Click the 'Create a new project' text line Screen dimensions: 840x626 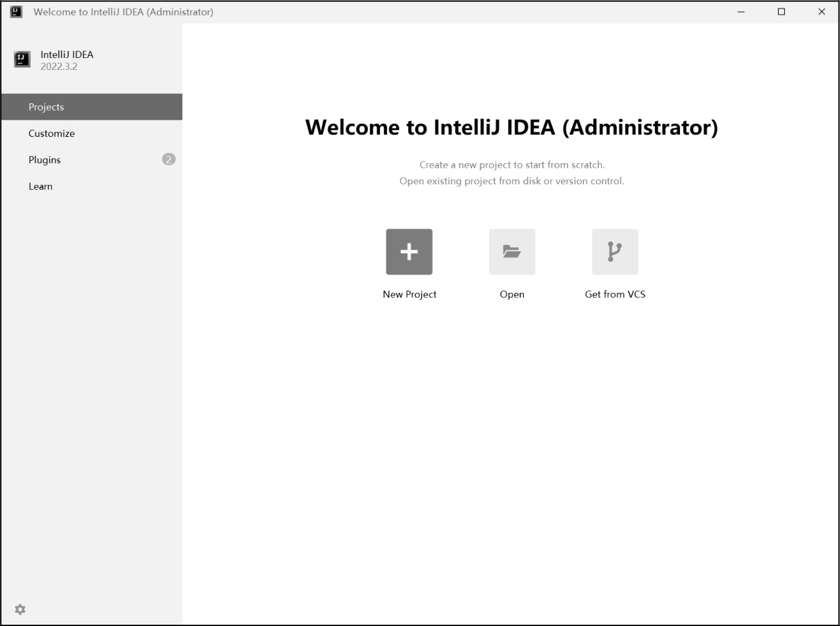click(512, 165)
